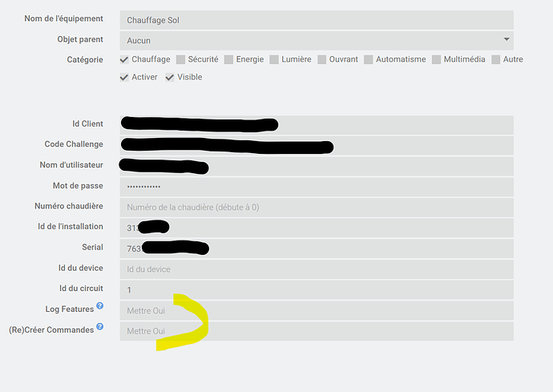Check the Sécurité category checkbox
Image resolution: width=553 pixels, height=392 pixels.
pyautogui.click(x=180, y=59)
